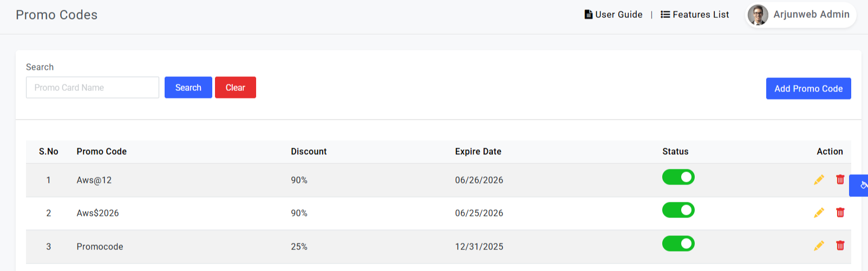Click the Add Promo Code button
Viewport: 868px width, 271px height.
coord(808,89)
